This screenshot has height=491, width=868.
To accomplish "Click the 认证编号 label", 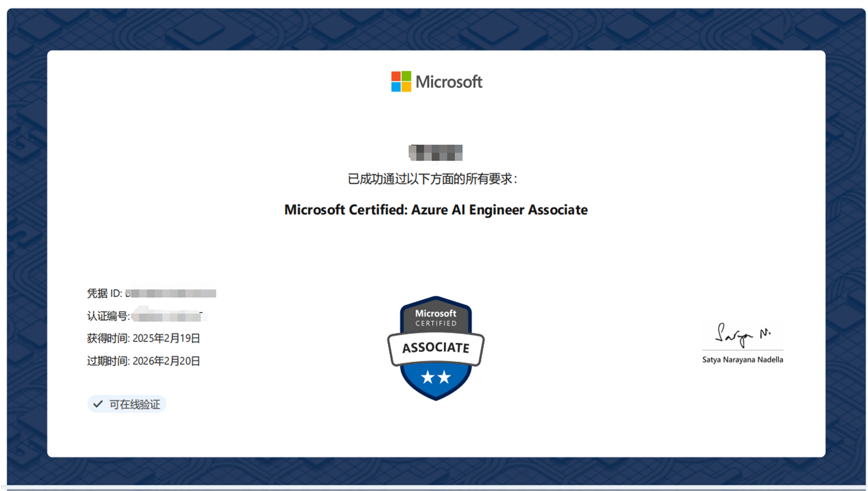I will tap(108, 316).
